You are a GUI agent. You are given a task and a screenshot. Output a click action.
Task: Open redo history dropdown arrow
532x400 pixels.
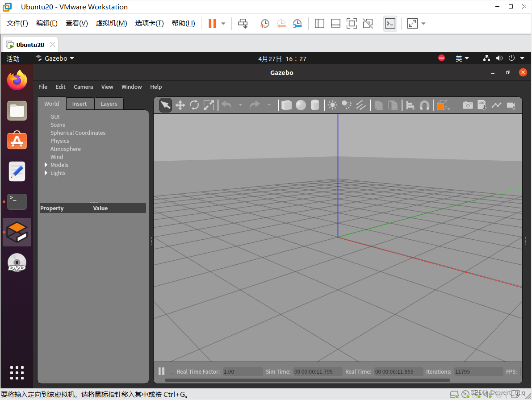[269, 105]
